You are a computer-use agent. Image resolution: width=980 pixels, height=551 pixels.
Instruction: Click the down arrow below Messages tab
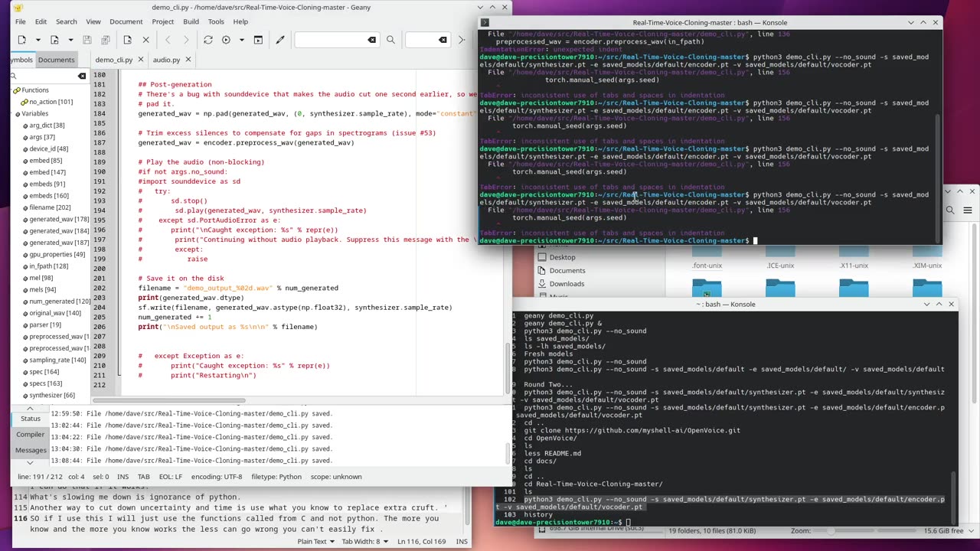tap(30, 462)
